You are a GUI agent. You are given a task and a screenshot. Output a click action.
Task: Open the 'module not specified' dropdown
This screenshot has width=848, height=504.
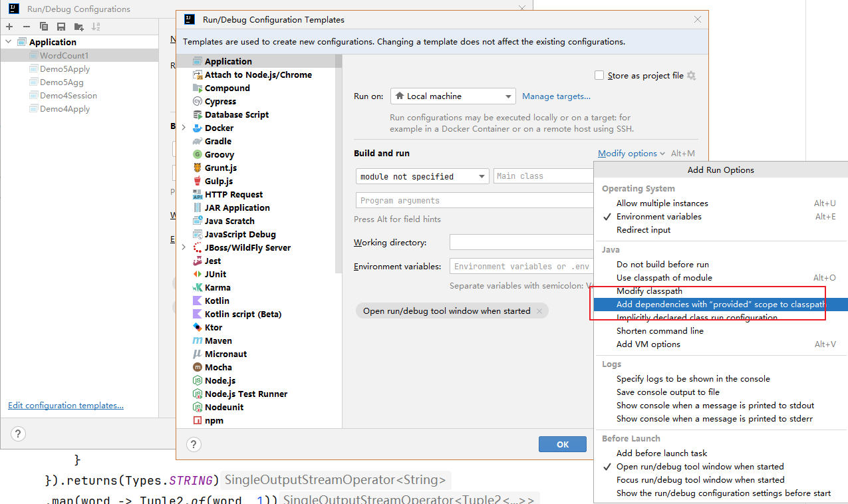(x=422, y=176)
